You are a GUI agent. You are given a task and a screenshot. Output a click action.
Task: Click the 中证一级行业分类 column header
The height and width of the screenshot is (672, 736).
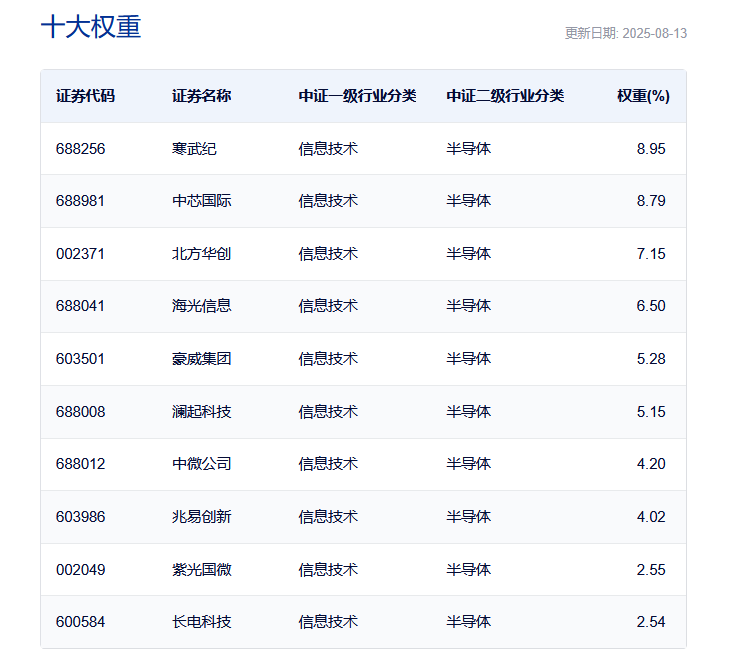tap(357, 96)
